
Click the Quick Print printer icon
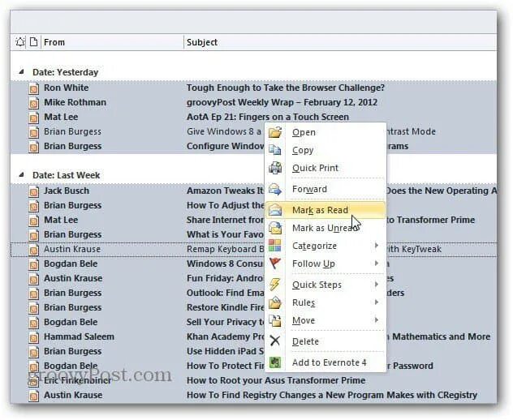click(275, 168)
